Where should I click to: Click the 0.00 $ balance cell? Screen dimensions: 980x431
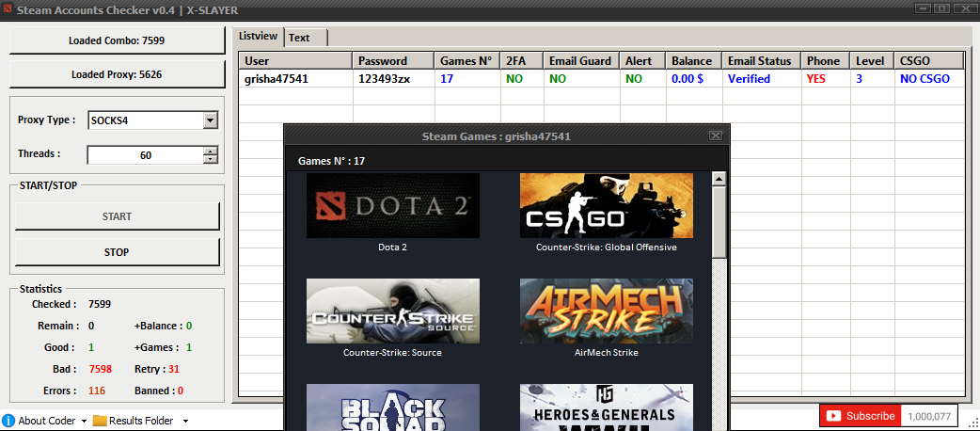pyautogui.click(x=694, y=79)
